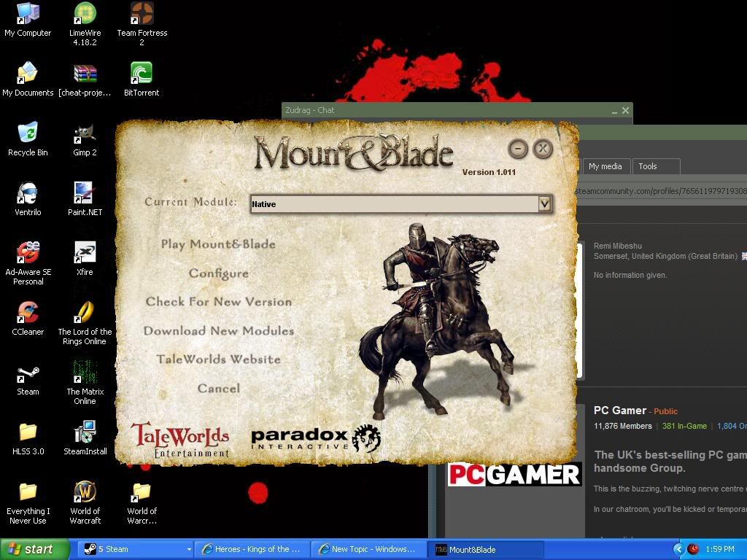Launch BitTorrent from the desktop
The image size is (747, 560).
tap(142, 74)
